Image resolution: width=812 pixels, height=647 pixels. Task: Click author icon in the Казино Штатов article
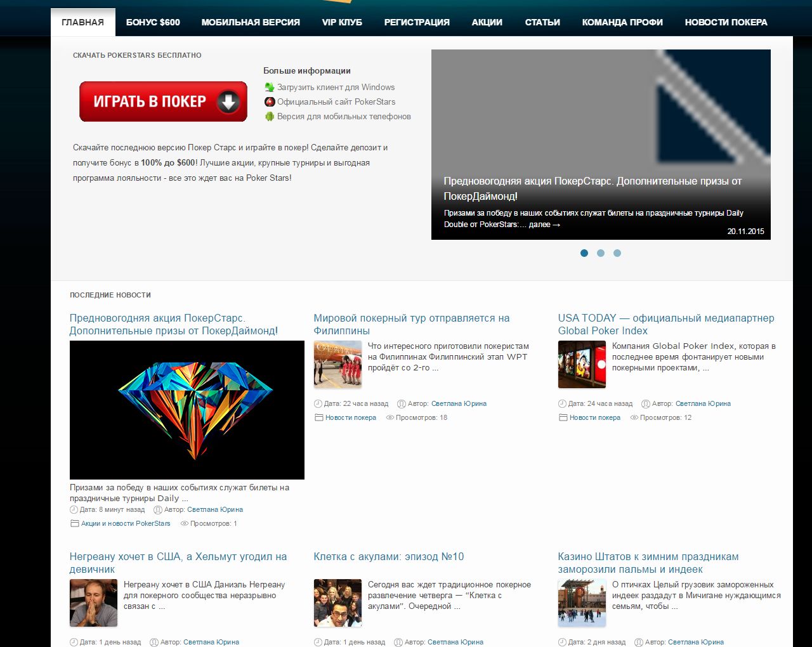(638, 642)
